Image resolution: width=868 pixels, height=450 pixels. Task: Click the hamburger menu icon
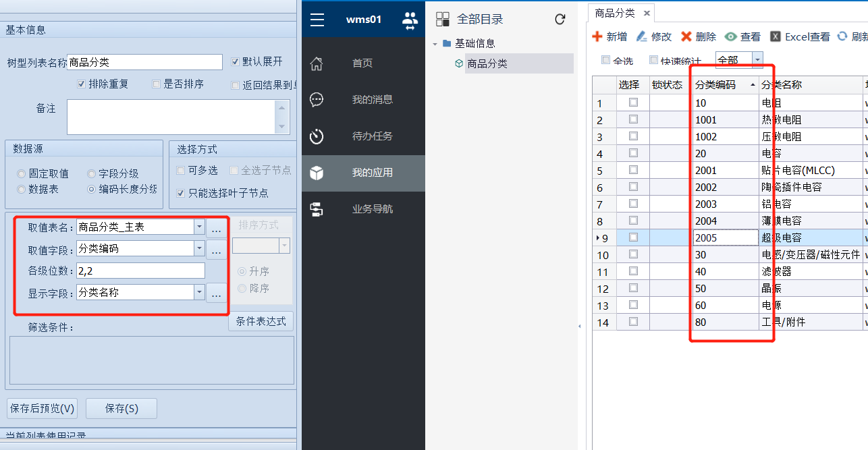pos(317,20)
